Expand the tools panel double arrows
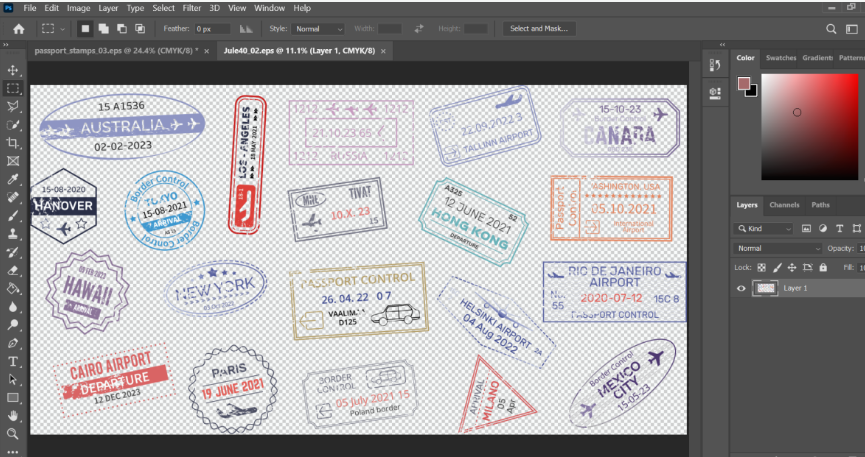The width and height of the screenshot is (865, 457). tap(6, 45)
